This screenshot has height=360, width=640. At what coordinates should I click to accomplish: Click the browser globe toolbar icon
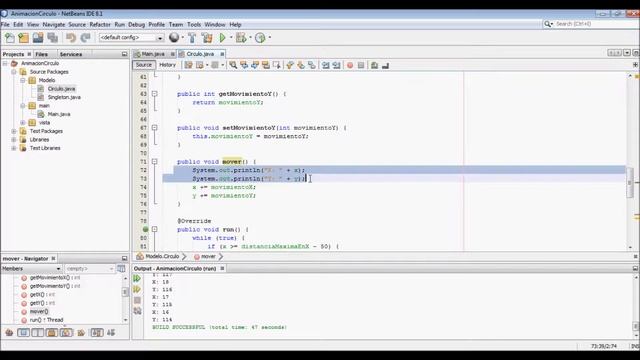coord(174,38)
